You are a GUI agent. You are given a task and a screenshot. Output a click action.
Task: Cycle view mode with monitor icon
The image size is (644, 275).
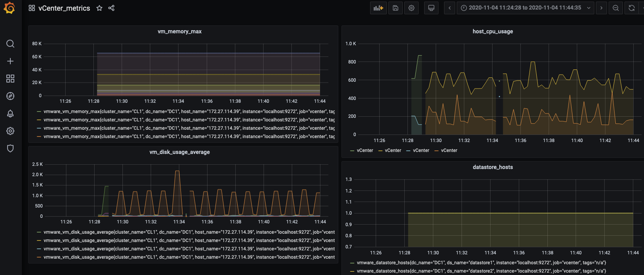click(431, 8)
